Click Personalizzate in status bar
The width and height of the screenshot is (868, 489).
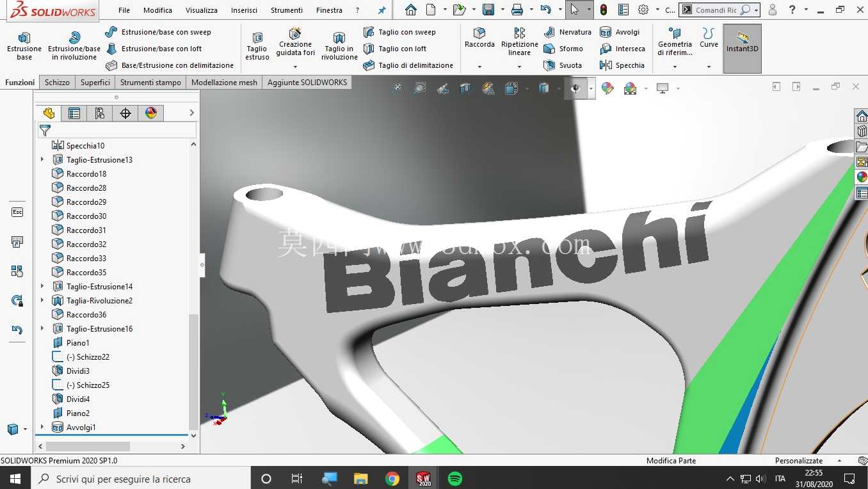[x=799, y=461]
